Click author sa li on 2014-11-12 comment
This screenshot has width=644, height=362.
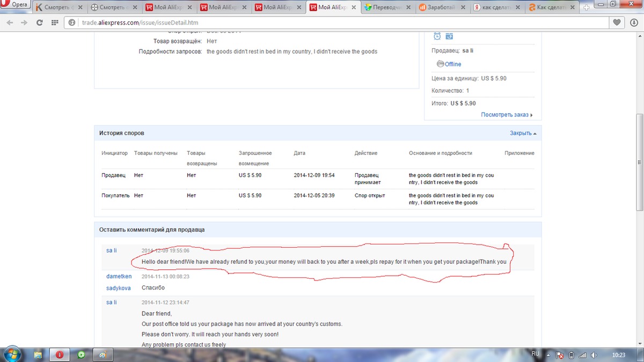tap(112, 302)
